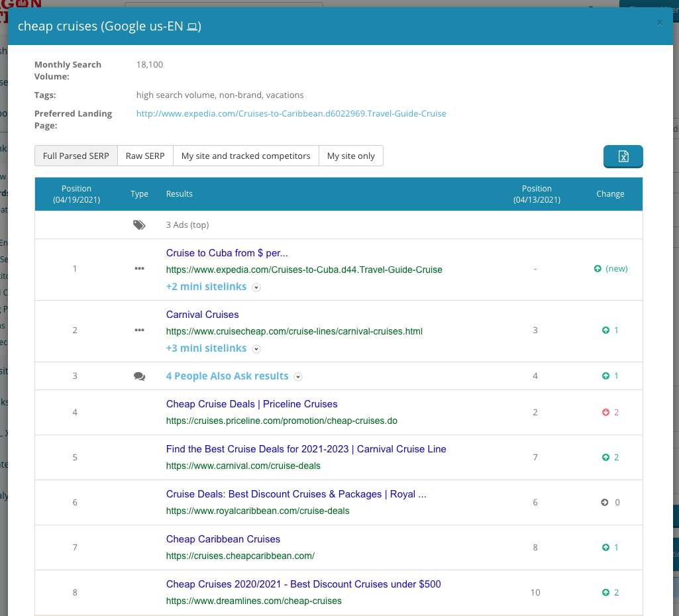Click the red down-arrow icon for the Priceline result
This screenshot has width=679, height=616.
pyautogui.click(x=605, y=412)
